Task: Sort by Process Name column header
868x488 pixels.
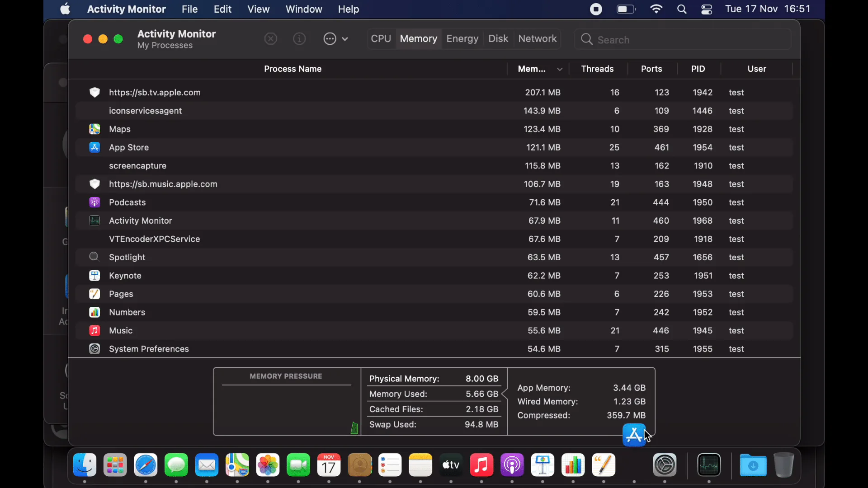Action: pyautogui.click(x=292, y=69)
